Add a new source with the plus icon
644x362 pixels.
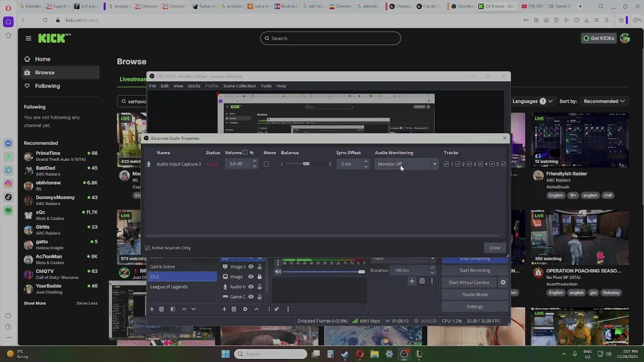pyautogui.click(x=224, y=309)
